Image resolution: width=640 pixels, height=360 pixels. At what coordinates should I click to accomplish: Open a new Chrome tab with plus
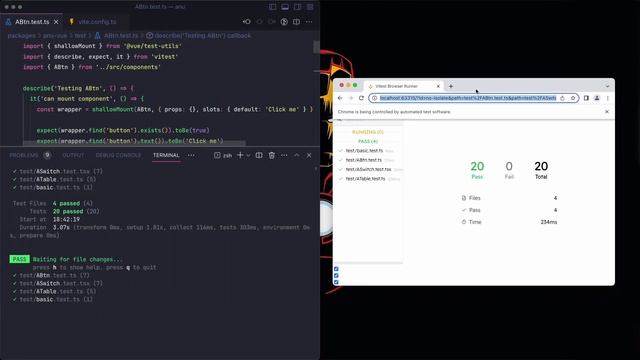451,86
